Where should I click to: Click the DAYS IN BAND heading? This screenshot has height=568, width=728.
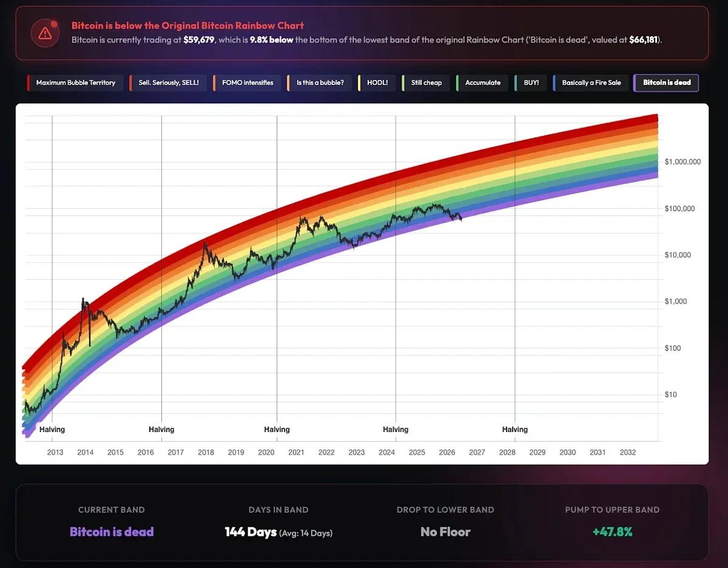[278, 510]
